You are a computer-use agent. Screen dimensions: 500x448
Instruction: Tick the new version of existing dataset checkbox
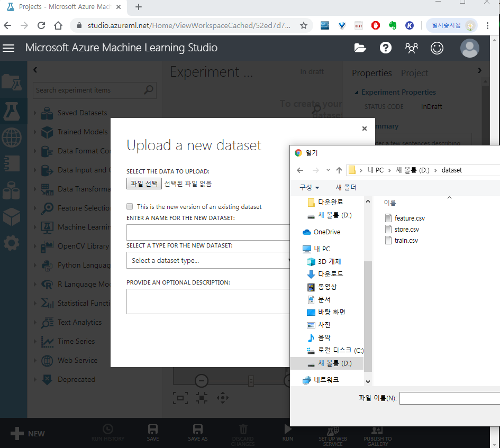(130, 206)
